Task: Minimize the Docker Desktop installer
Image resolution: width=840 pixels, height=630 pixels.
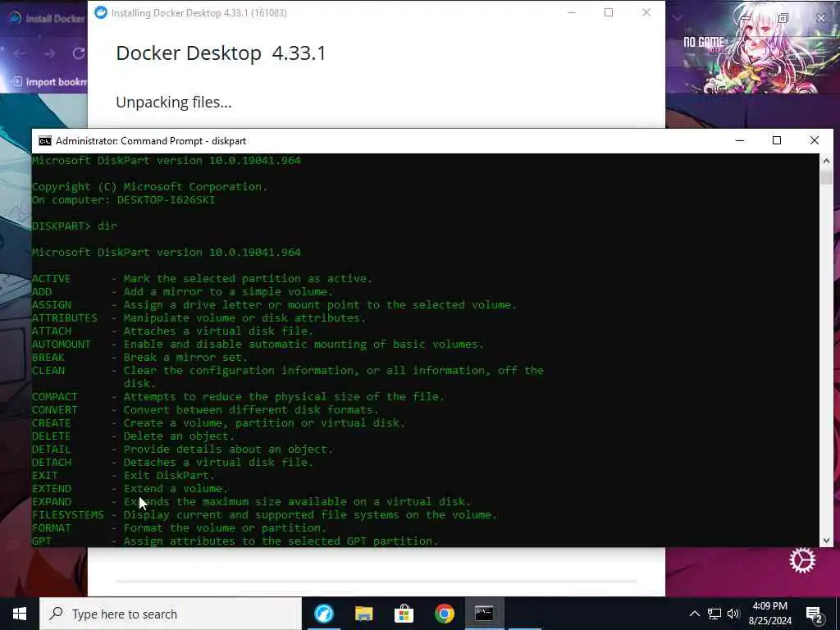Action: [572, 12]
